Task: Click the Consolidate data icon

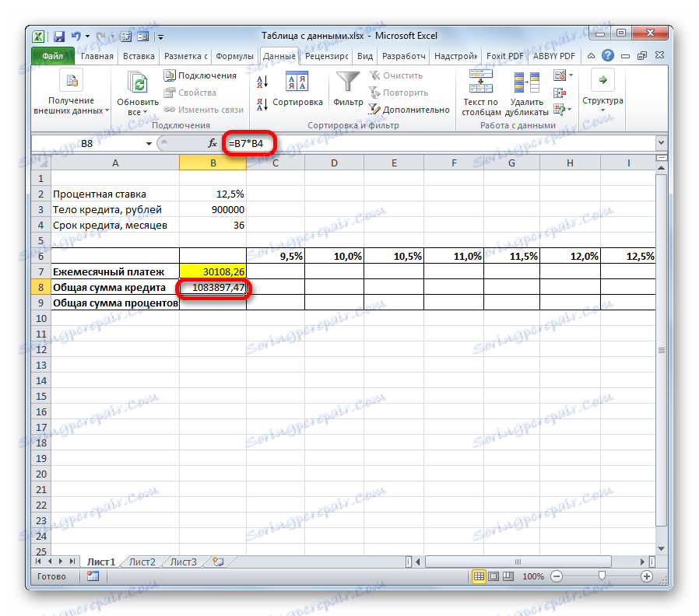Action: pyautogui.click(x=560, y=93)
